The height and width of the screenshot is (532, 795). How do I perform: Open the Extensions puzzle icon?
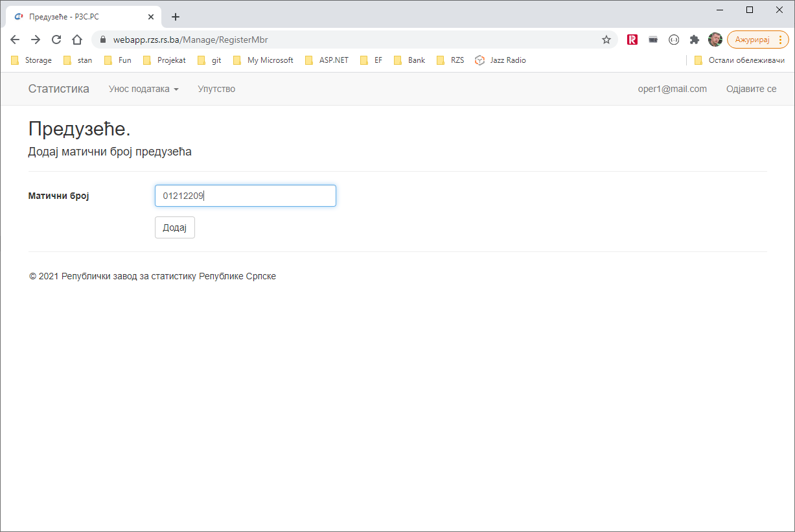click(695, 40)
